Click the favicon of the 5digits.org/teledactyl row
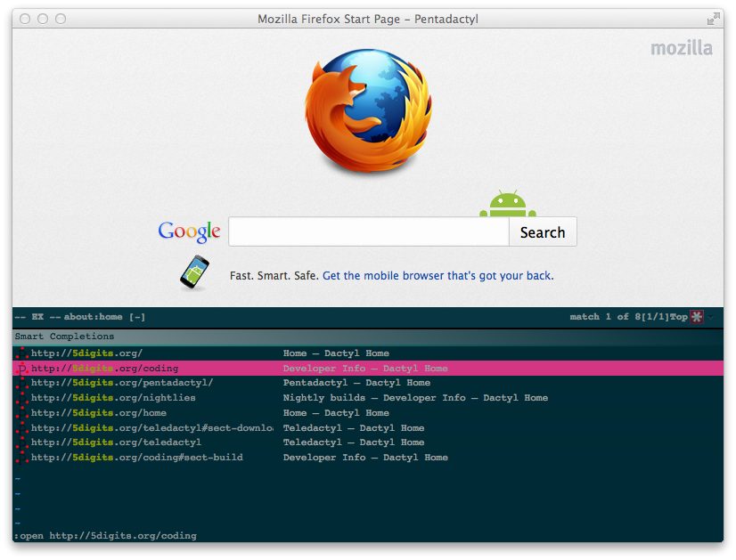This screenshot has height=560, width=736. click(x=22, y=442)
